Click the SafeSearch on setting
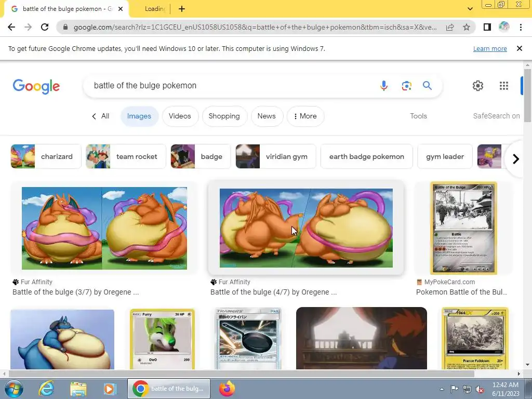The height and width of the screenshot is (399, 532). [496, 116]
